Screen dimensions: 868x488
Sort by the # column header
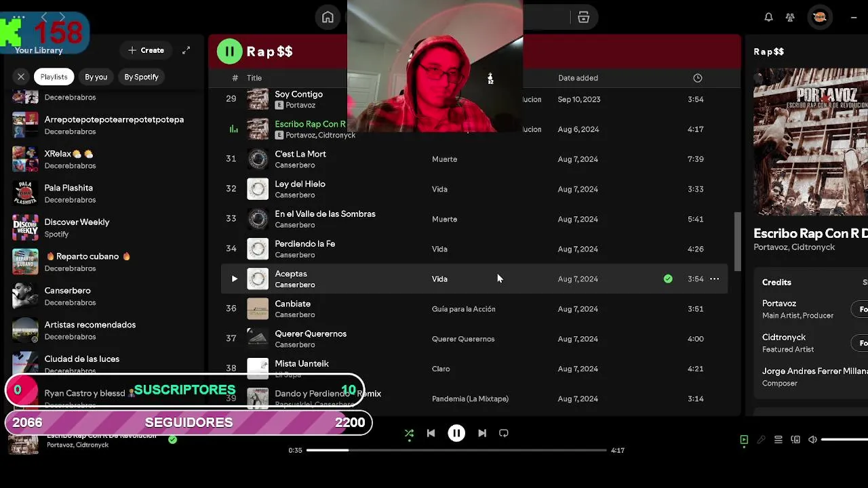tap(235, 78)
